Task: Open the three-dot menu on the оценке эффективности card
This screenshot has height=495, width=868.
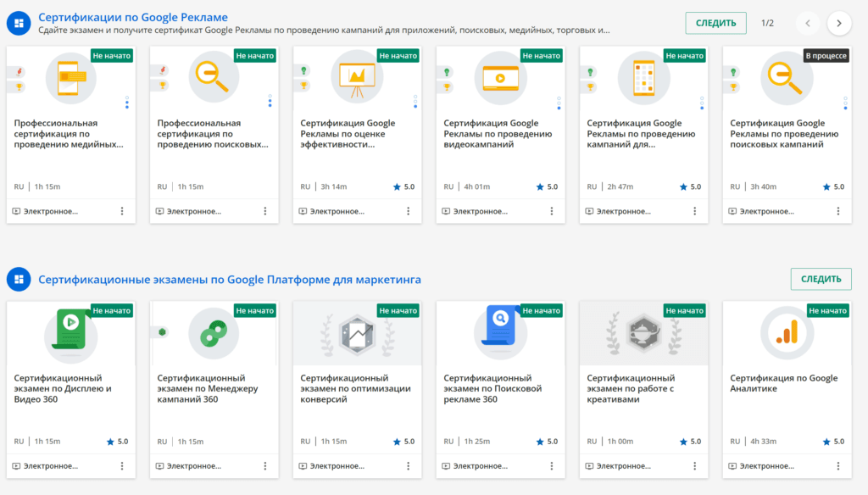Action: click(x=409, y=211)
